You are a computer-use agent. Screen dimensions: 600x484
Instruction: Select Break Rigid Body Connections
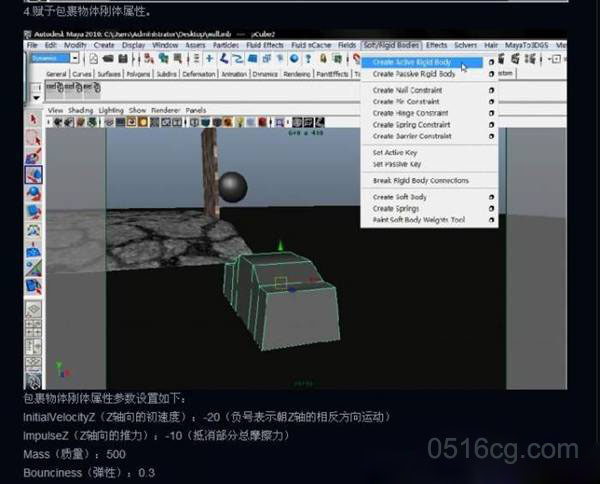(421, 181)
